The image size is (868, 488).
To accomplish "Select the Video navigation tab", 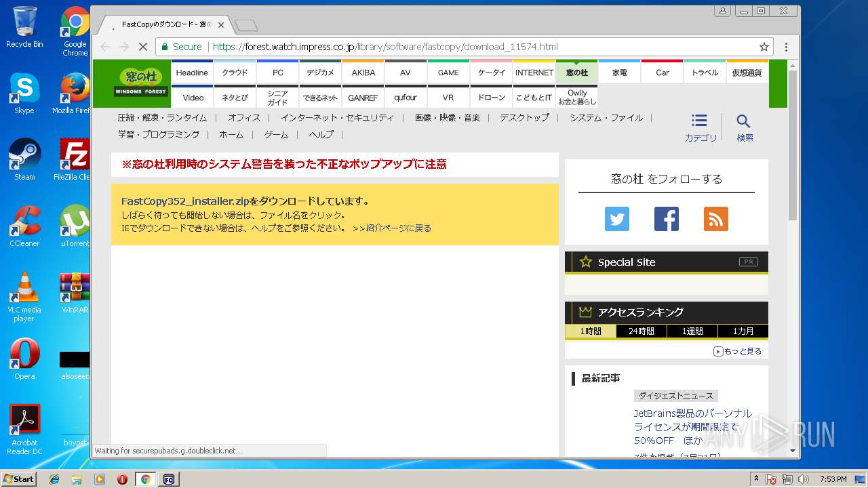I will point(193,97).
